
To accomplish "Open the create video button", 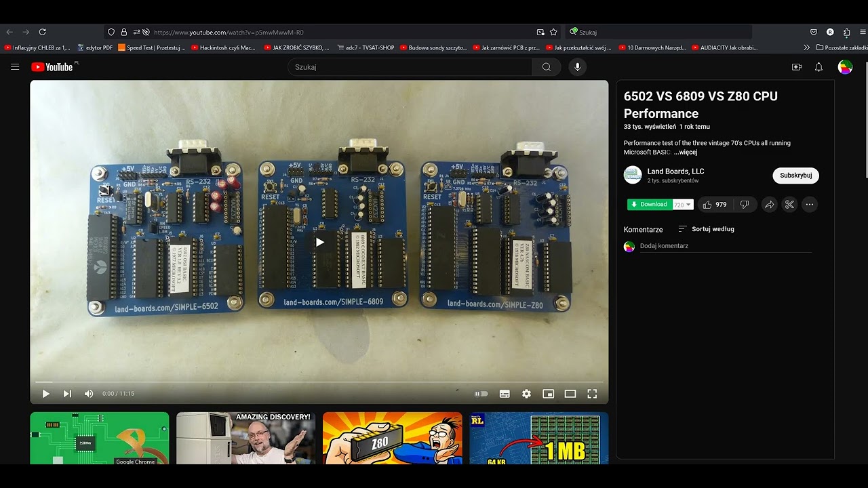I will (x=797, y=67).
